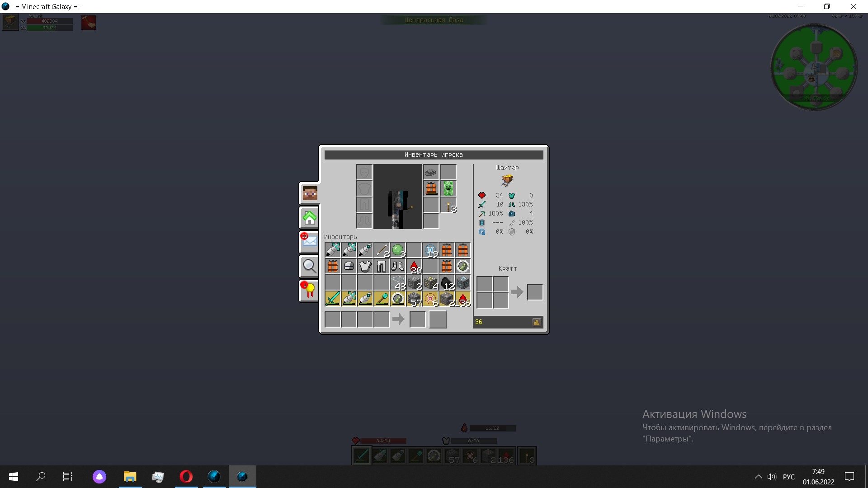Select the diamond ore block in inventory

coord(463,282)
